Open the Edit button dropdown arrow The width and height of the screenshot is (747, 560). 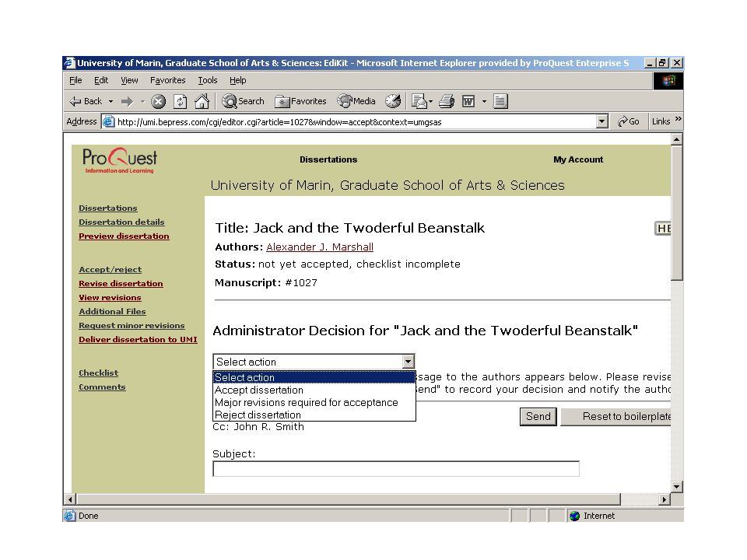[484, 101]
